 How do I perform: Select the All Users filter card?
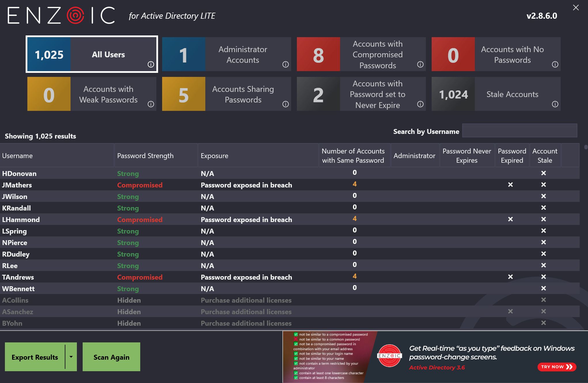(x=92, y=54)
